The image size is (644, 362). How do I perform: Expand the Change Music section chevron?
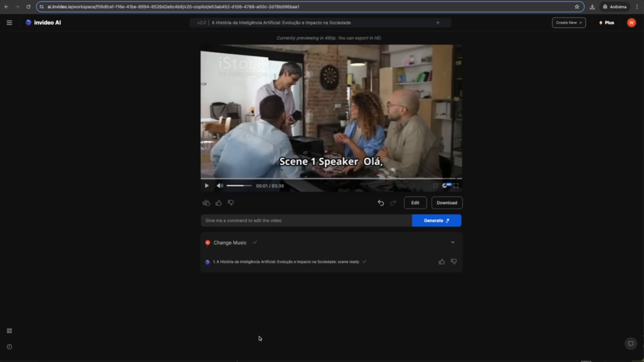(453, 243)
